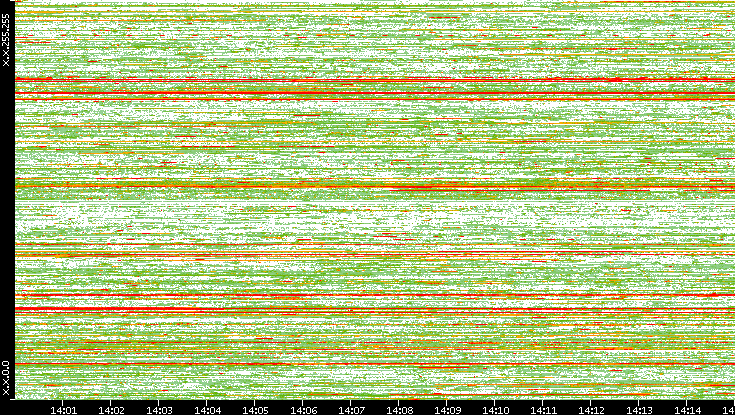This screenshot has height=415, width=735.
Task: Click the x.x.255.255 address axis label
Action: tap(6, 40)
